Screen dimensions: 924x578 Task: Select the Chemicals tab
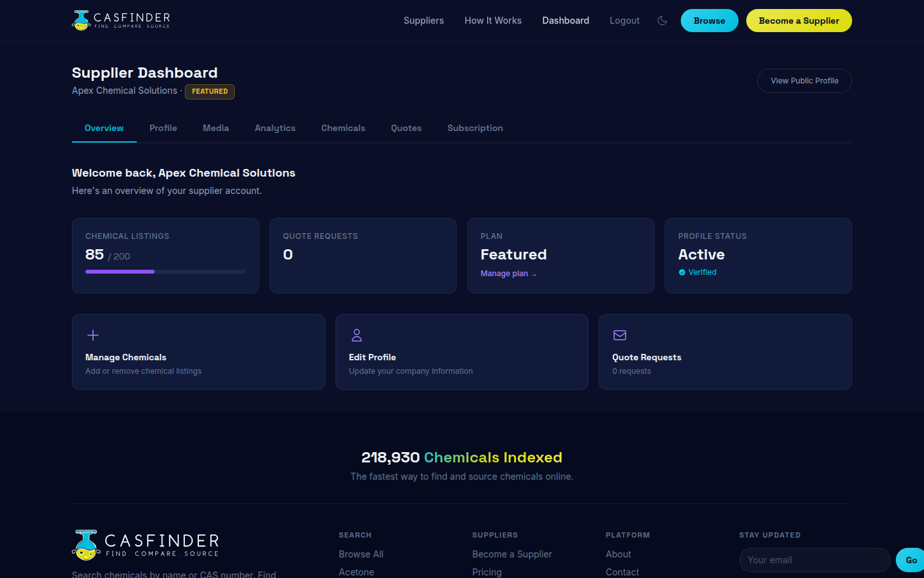[343, 128]
